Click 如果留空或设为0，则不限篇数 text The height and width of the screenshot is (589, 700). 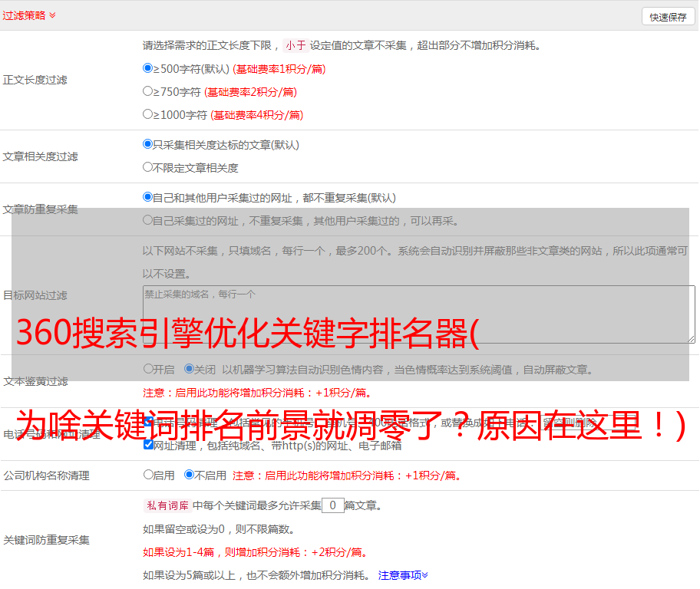(x=220, y=530)
